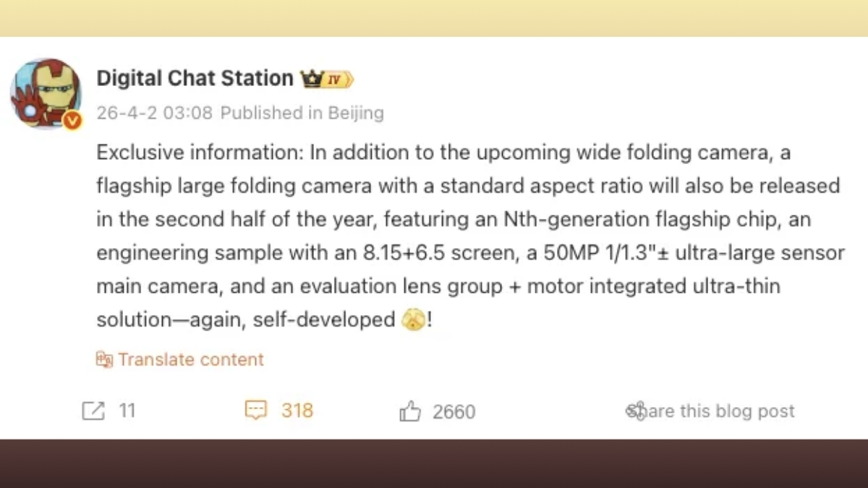Screen dimensions: 868x488
Task: Click the crown level IV badge
Action: (x=327, y=79)
